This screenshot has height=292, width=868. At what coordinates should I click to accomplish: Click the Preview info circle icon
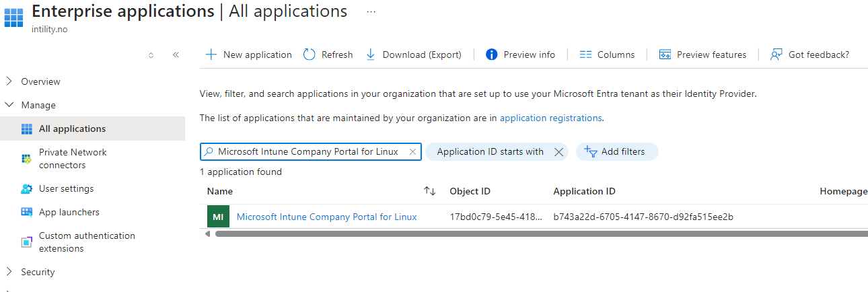click(x=492, y=54)
